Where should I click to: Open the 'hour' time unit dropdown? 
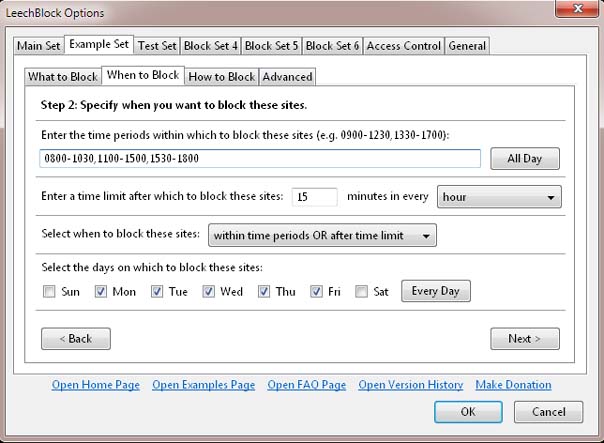pos(499,197)
